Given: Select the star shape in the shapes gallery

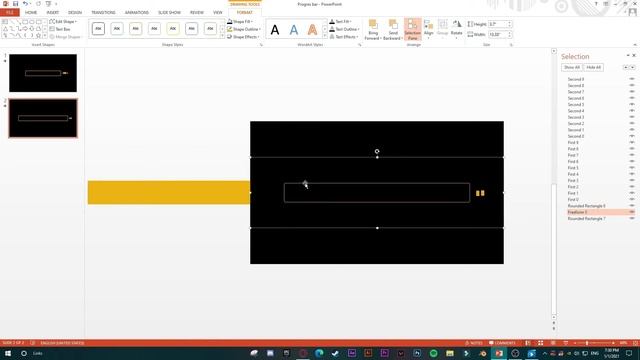Looking at the screenshot, I should click(38, 36).
